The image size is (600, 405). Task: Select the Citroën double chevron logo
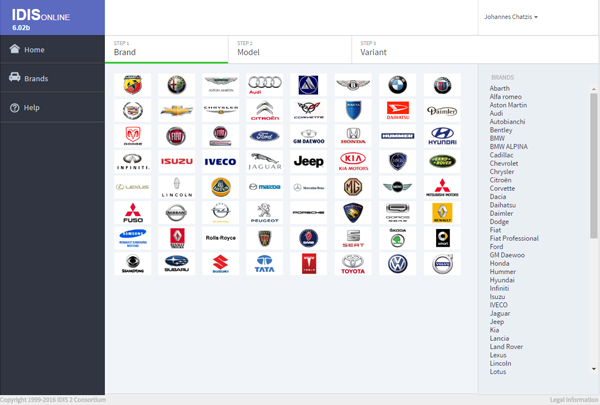[x=264, y=110]
